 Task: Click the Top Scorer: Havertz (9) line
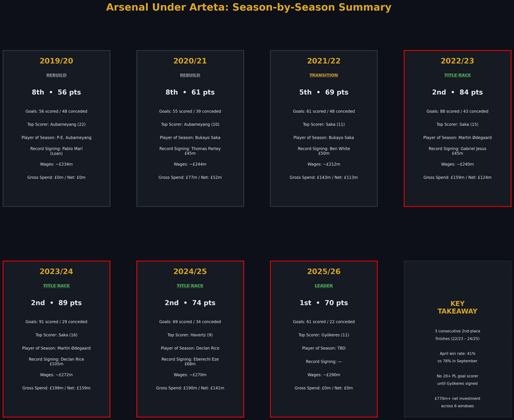tap(190, 335)
